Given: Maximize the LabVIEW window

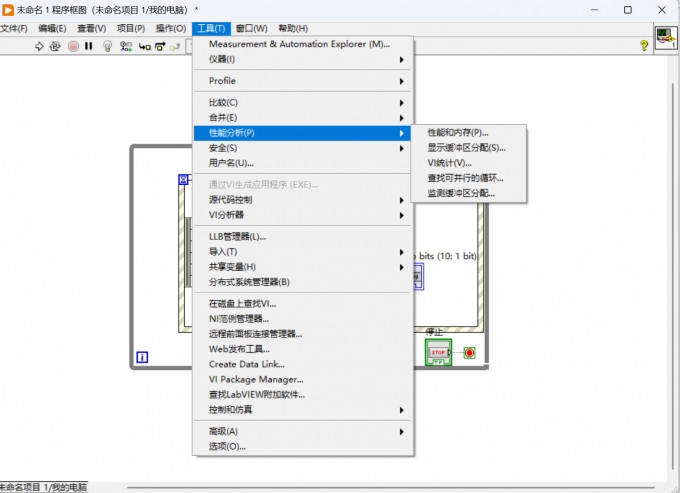Looking at the screenshot, I should pyautogui.click(x=628, y=10).
